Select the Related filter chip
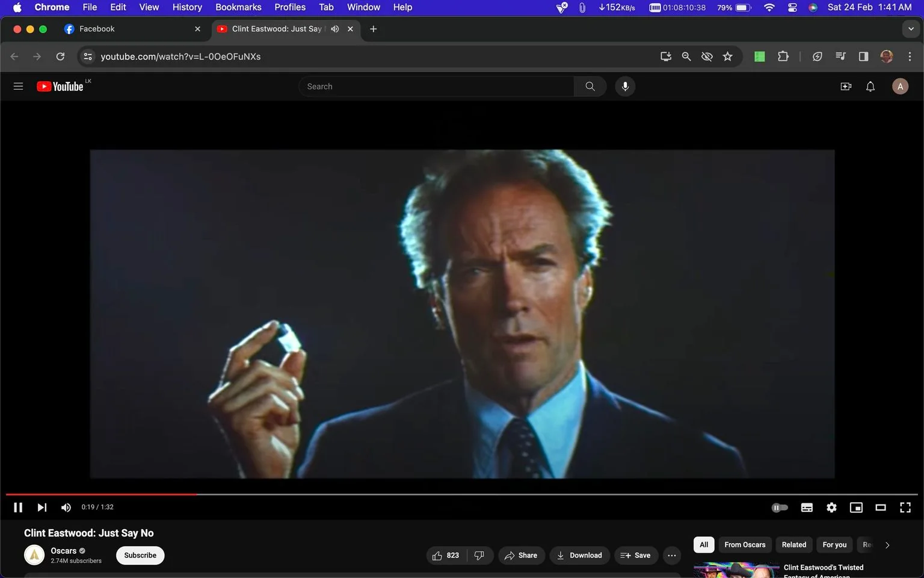Viewport: 924px width, 578px height. pos(794,544)
